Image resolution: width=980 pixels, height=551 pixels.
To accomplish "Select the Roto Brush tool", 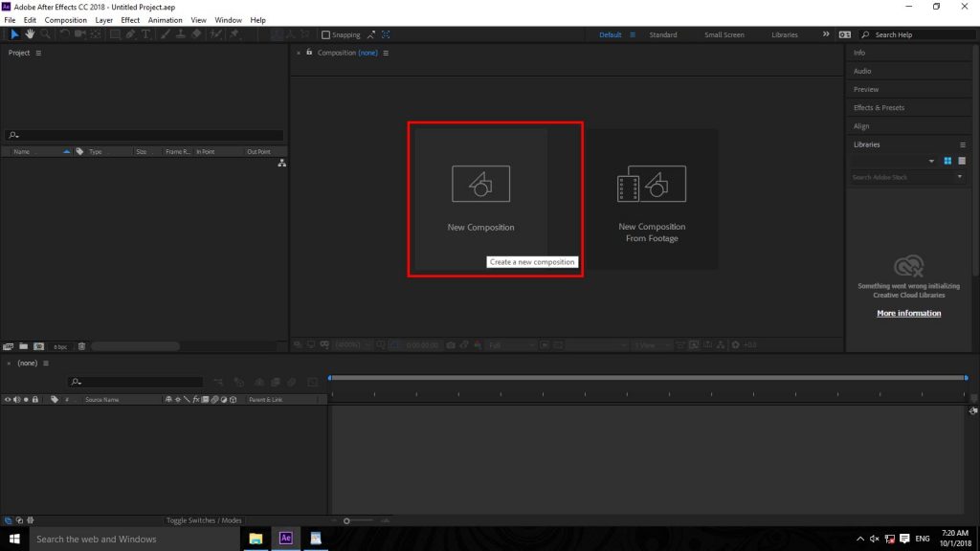I will point(215,34).
